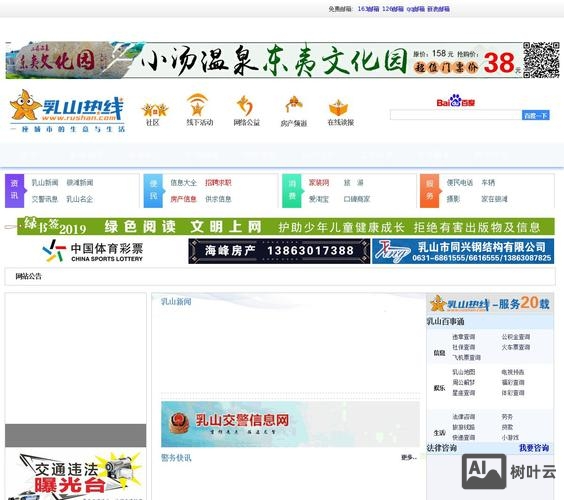Open the 信息大全 link

point(184,183)
